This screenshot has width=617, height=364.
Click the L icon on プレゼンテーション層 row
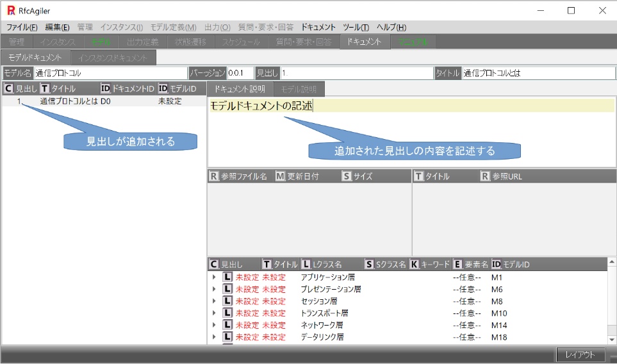click(x=227, y=289)
